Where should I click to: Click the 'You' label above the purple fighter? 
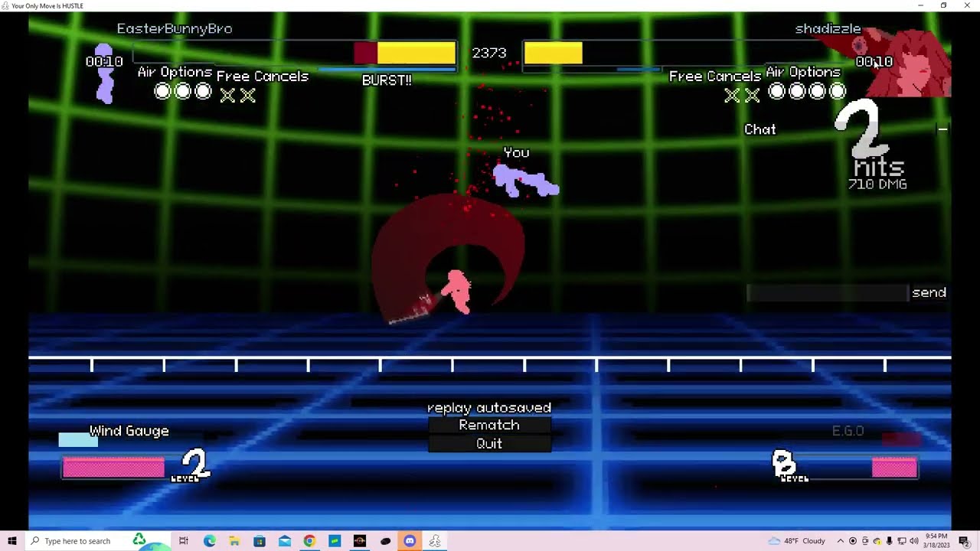click(516, 152)
